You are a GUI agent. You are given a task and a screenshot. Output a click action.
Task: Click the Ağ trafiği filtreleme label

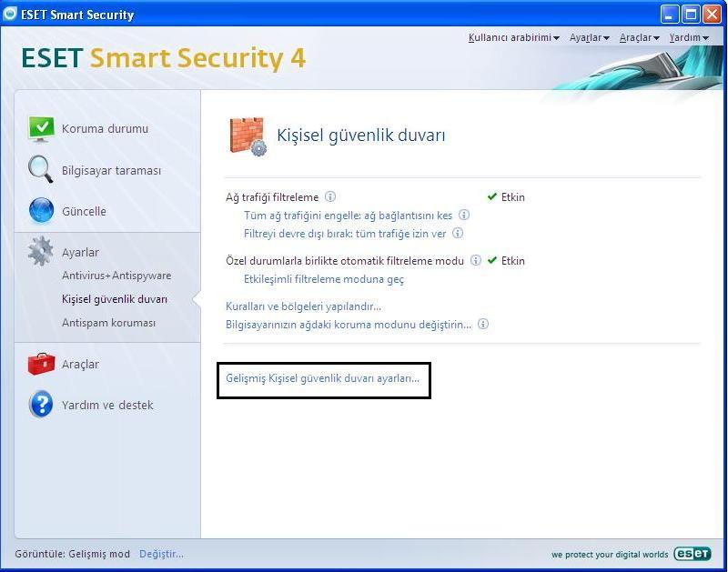click(x=272, y=197)
